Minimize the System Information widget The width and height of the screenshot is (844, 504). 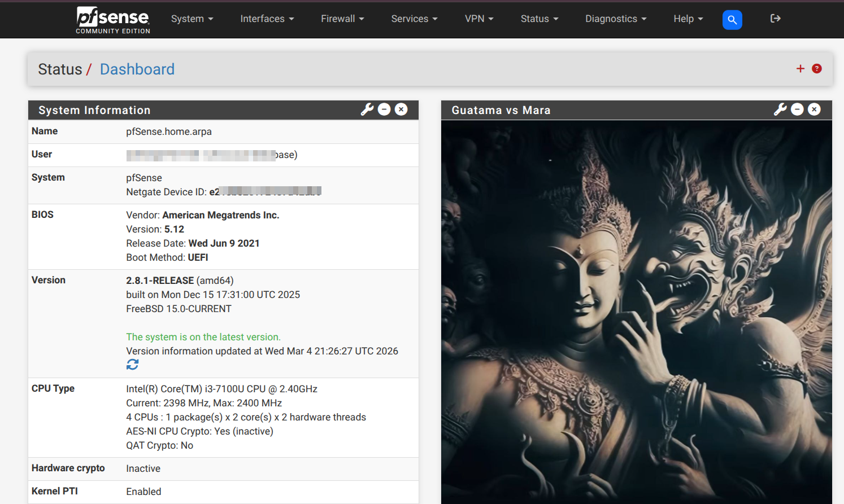(x=384, y=109)
